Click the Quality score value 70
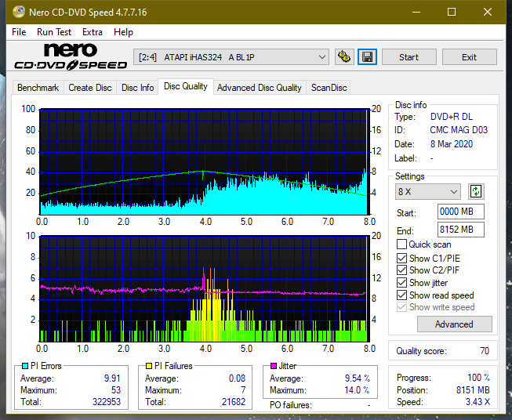 (x=485, y=351)
